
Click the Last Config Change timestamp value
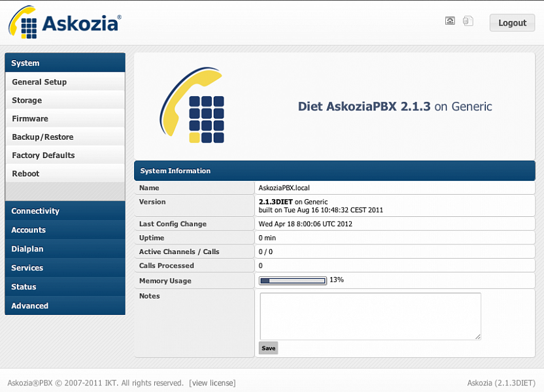click(305, 224)
